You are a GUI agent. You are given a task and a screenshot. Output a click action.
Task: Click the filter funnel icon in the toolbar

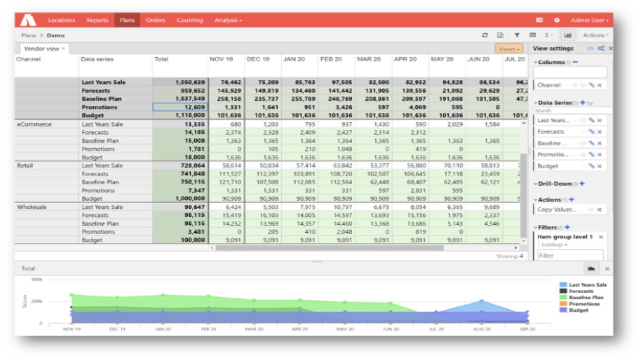click(x=517, y=35)
